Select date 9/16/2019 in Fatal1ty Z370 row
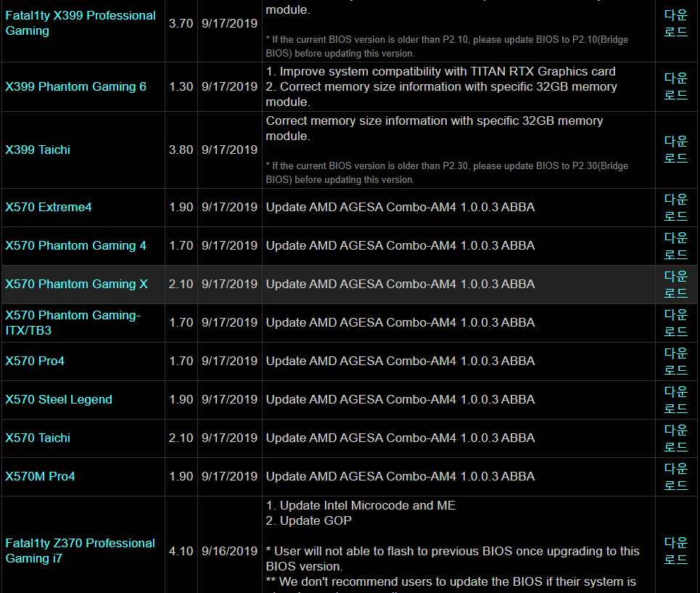 229,551
